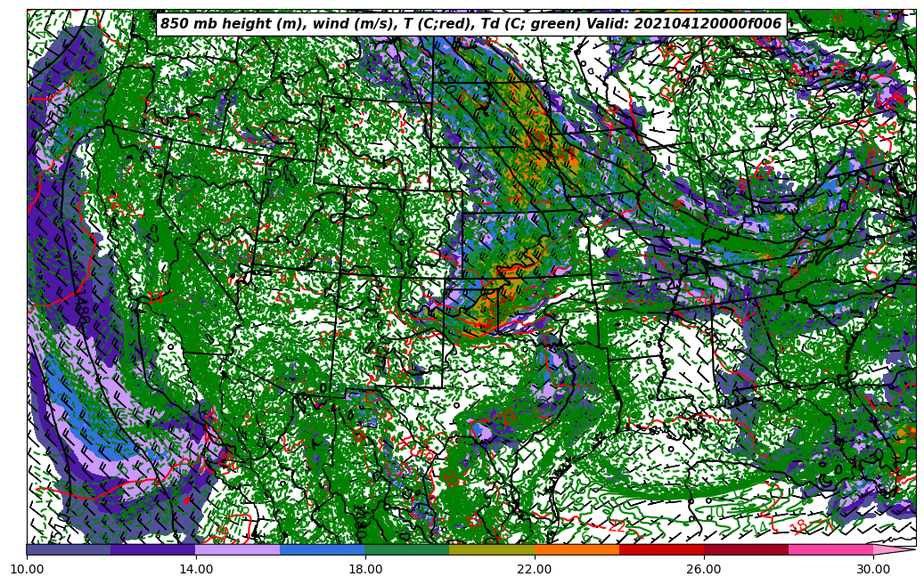
Task: Click the 10.00 colorbar tick label
Action: (x=27, y=568)
